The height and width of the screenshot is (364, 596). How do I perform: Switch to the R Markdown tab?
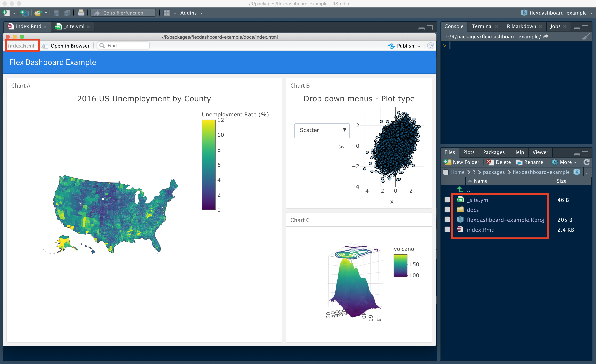pos(520,26)
